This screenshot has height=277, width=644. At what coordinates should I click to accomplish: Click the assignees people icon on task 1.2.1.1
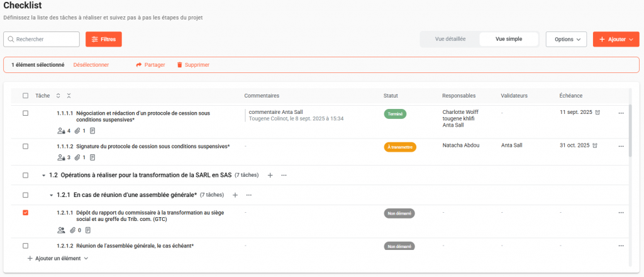tap(62, 230)
